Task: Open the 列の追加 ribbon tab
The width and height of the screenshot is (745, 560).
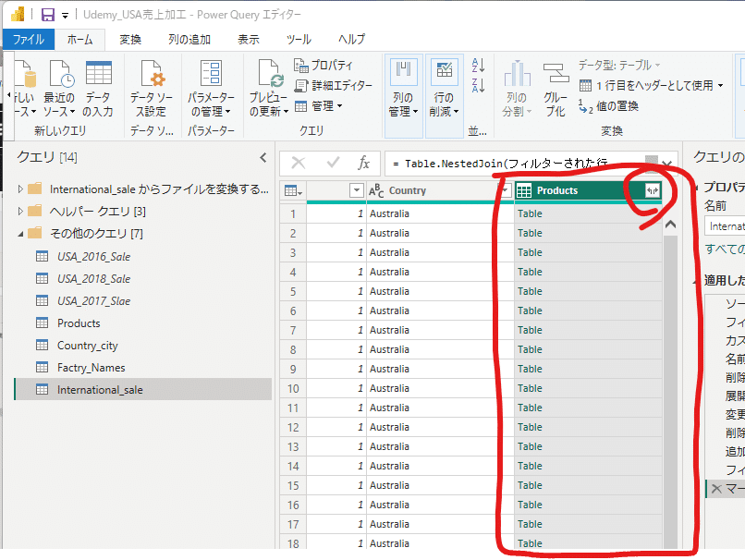Action: (189, 40)
